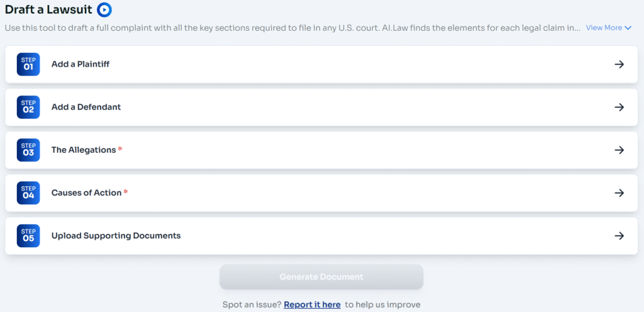
Task: Click the arrow on The Allegations row
Action: [619, 150]
